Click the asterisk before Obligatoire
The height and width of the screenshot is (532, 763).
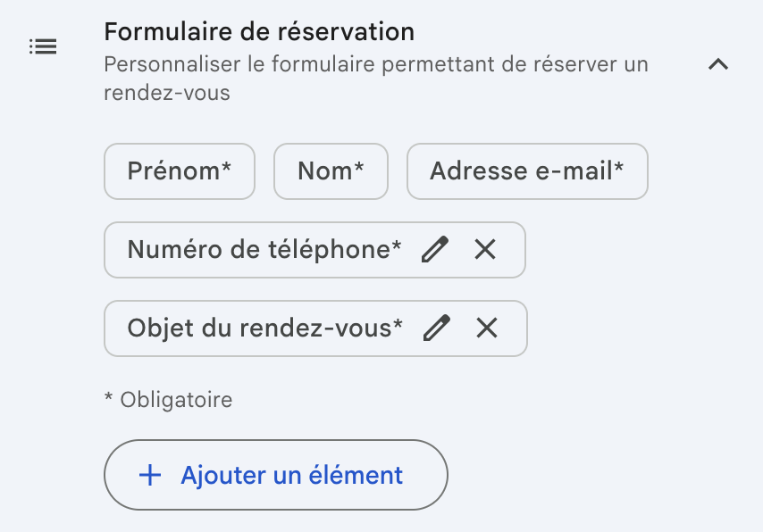pyautogui.click(x=109, y=398)
